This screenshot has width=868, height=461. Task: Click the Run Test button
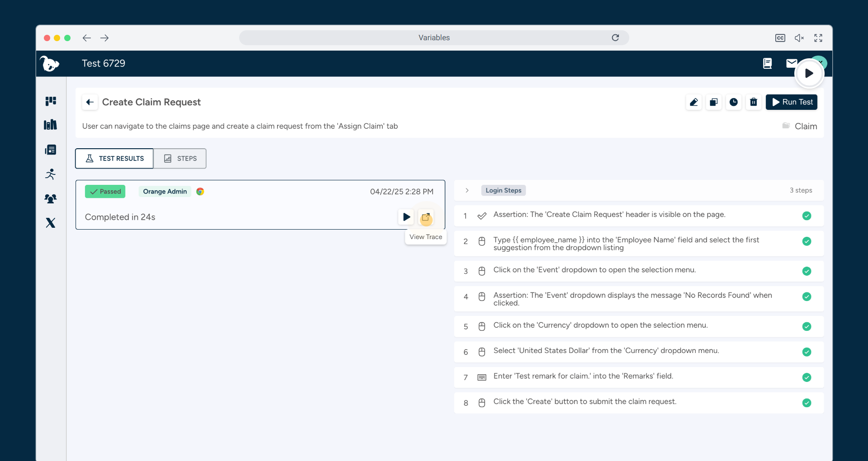[x=792, y=102]
